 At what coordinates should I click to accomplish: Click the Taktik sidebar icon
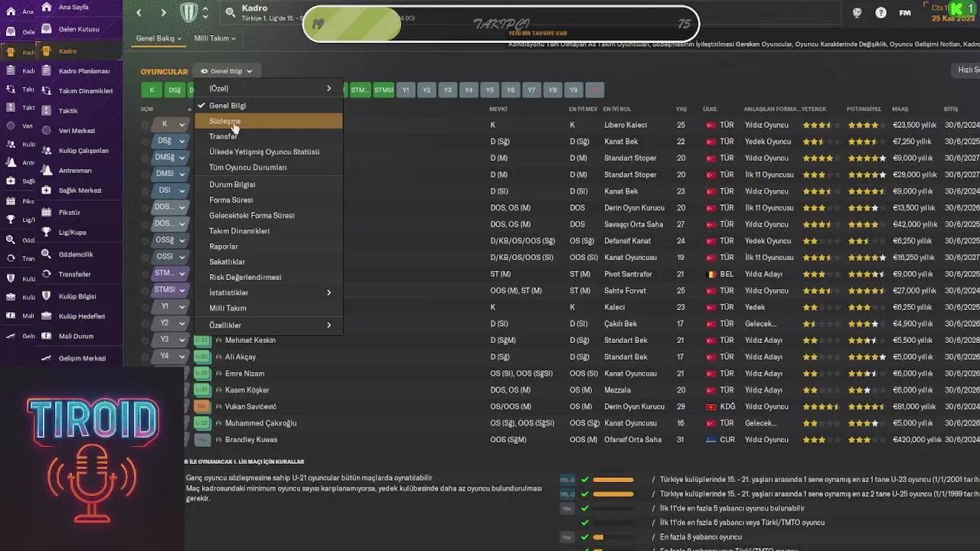46,111
